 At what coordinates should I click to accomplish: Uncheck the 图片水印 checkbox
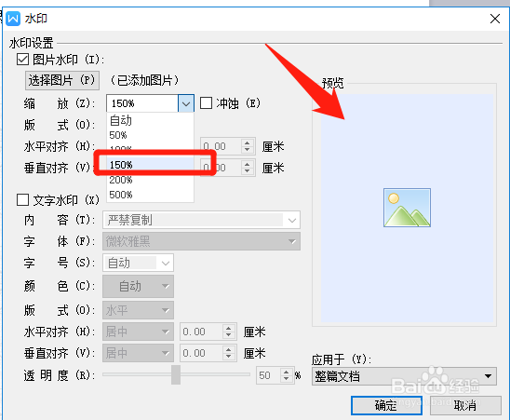pos(22,60)
